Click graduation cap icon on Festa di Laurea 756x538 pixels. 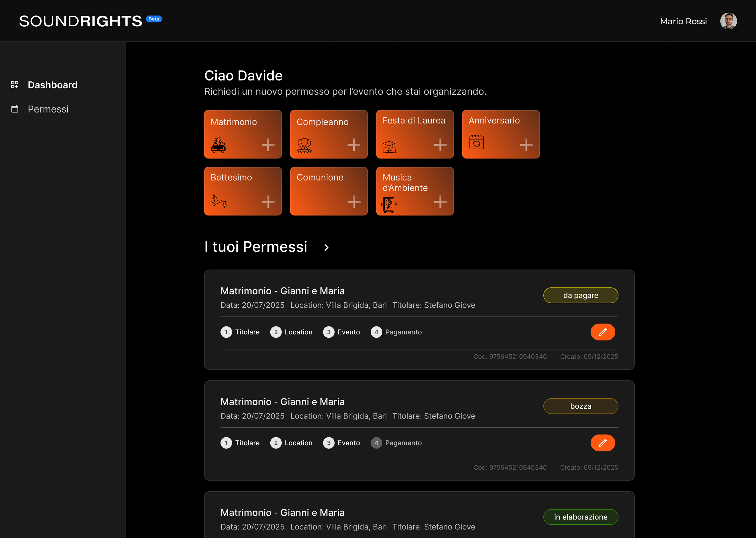[x=389, y=146]
